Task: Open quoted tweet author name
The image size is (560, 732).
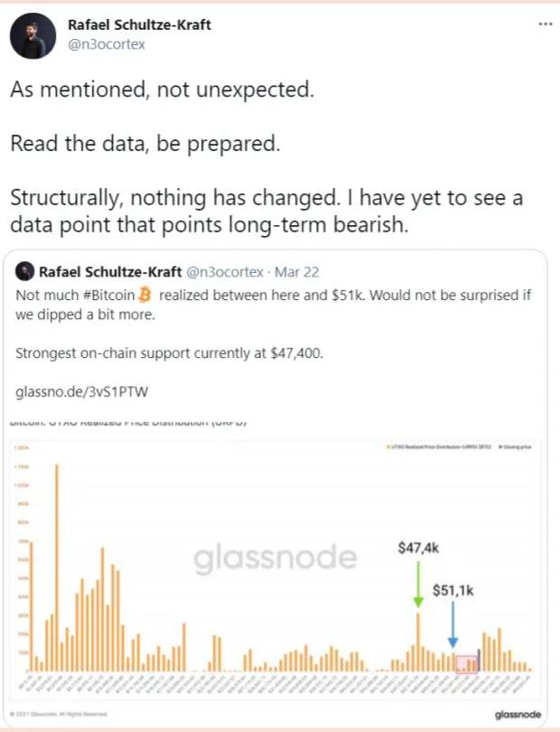Action: click(110, 272)
